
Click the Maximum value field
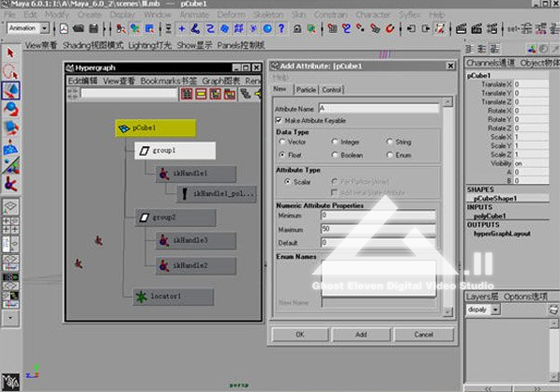coord(378,229)
